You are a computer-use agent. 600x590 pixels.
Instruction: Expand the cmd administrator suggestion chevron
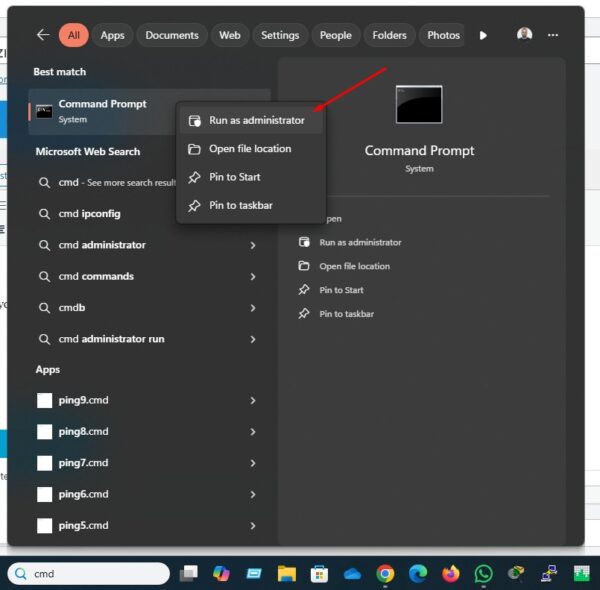(x=253, y=245)
